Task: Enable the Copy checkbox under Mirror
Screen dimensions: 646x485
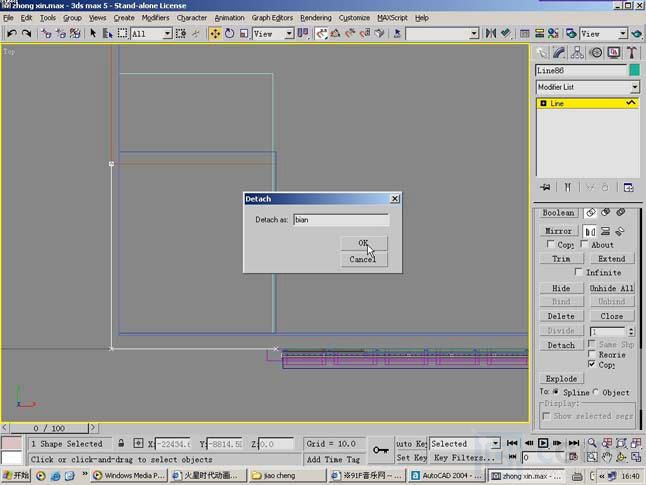Action: coord(551,244)
